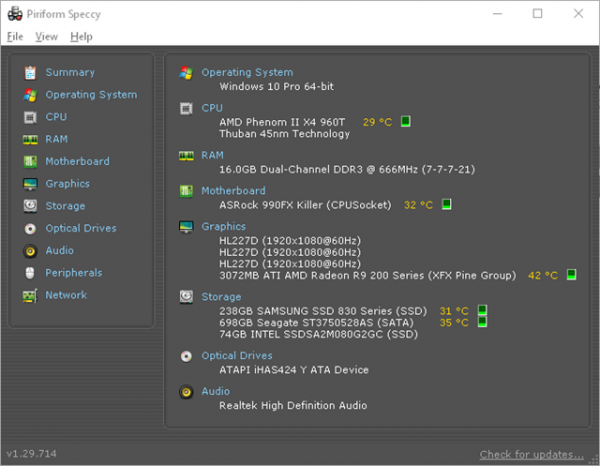Click the Optical Drives disc icon in sidebar
600x466 pixels.
[30, 229]
